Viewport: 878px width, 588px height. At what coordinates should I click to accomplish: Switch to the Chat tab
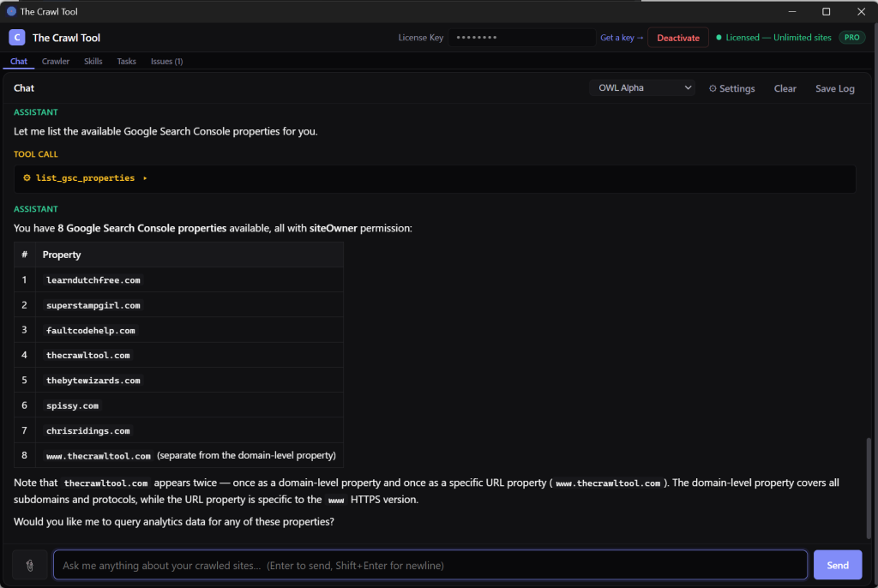click(x=19, y=61)
